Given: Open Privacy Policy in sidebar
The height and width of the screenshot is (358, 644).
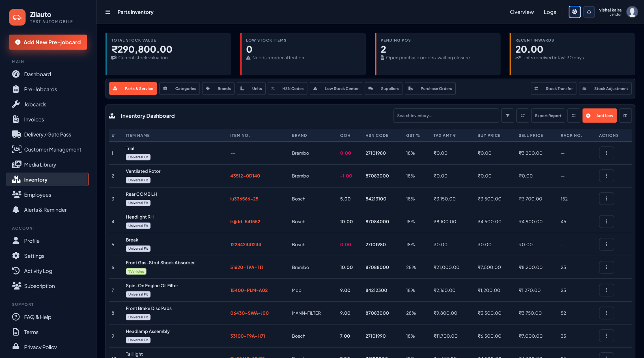Looking at the screenshot, I should 47,347.
